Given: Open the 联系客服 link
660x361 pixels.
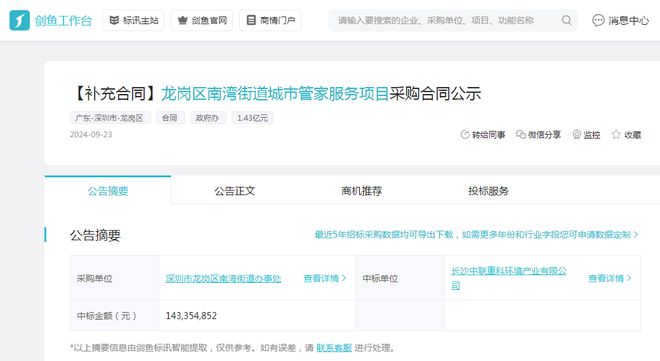Looking at the screenshot, I should [334, 348].
